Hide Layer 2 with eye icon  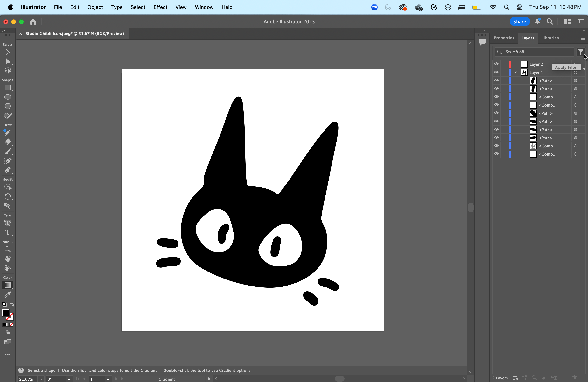click(x=496, y=64)
